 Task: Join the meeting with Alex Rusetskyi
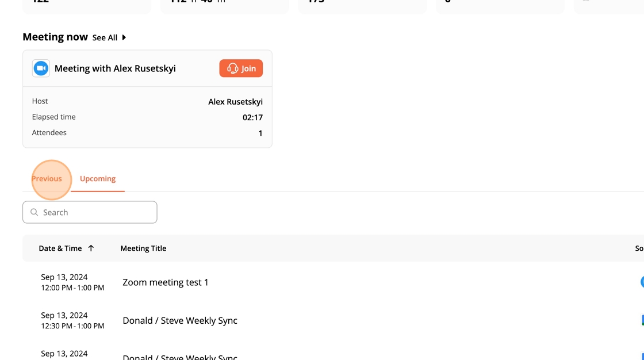(x=241, y=68)
